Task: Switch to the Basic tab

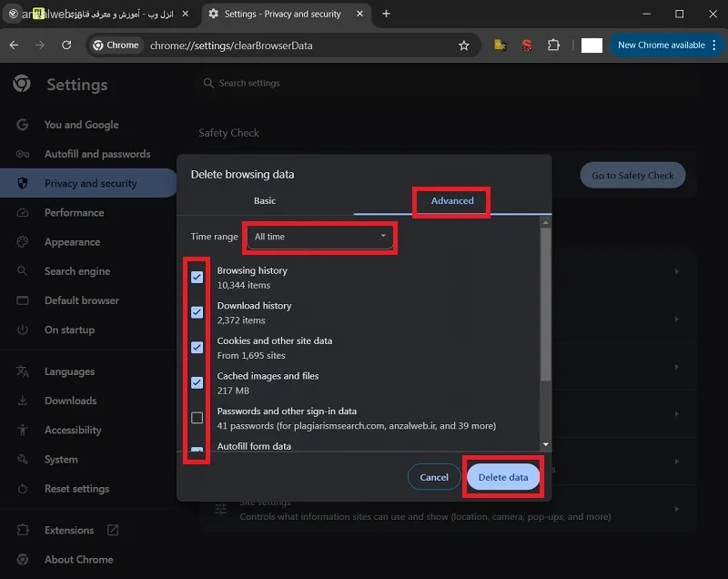Action: 265,200
